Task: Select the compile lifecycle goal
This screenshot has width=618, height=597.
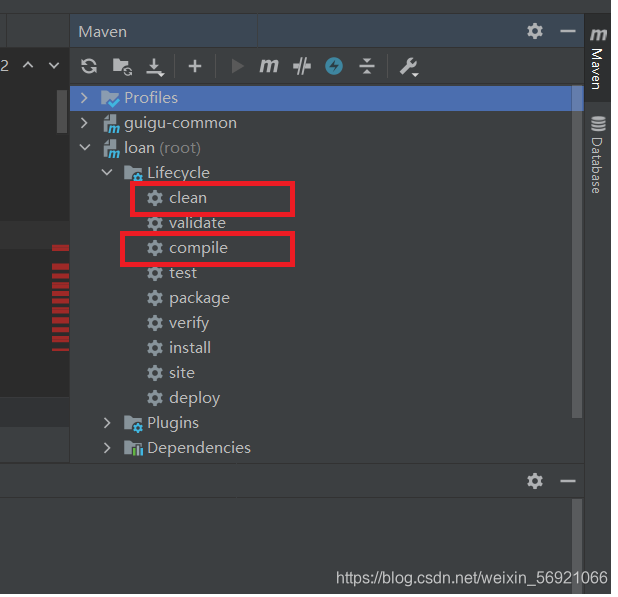Action: click(198, 248)
